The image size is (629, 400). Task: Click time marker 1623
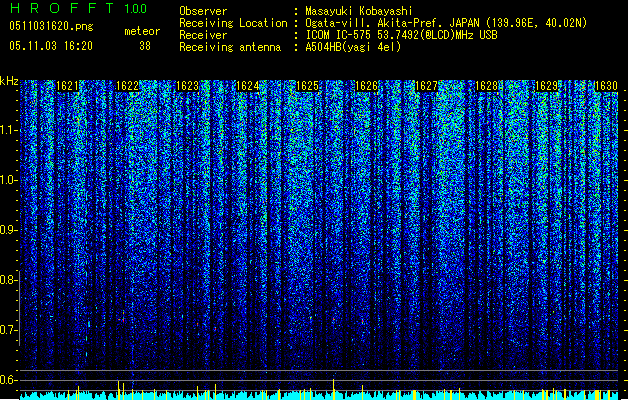pyautogui.click(x=187, y=86)
